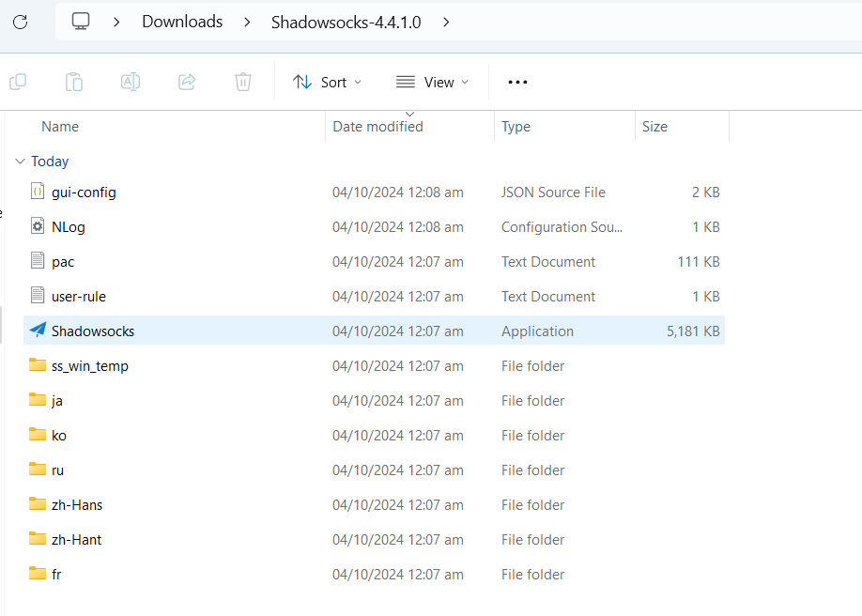Go to Downloads in breadcrumb
This screenshot has width=862, height=616.
(182, 22)
